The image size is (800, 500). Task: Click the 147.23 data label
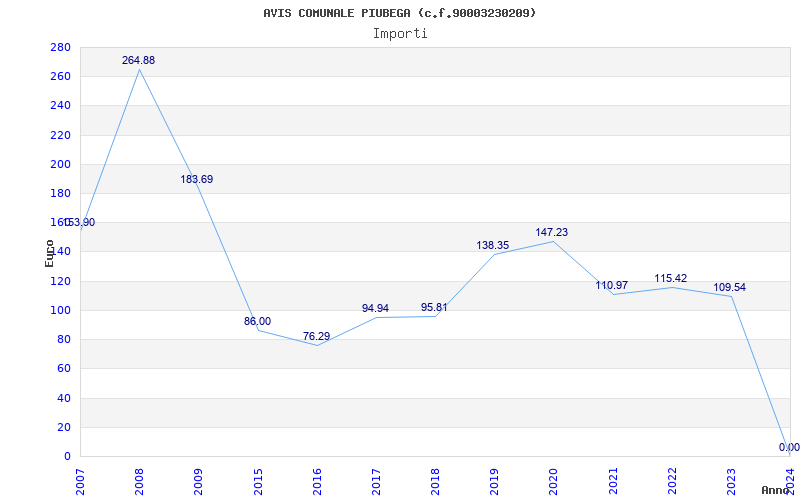point(552,233)
